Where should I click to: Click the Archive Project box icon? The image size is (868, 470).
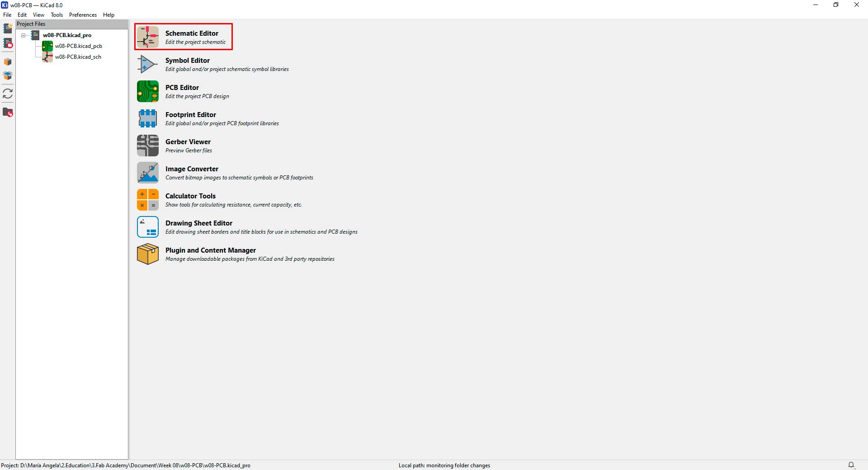[8, 62]
